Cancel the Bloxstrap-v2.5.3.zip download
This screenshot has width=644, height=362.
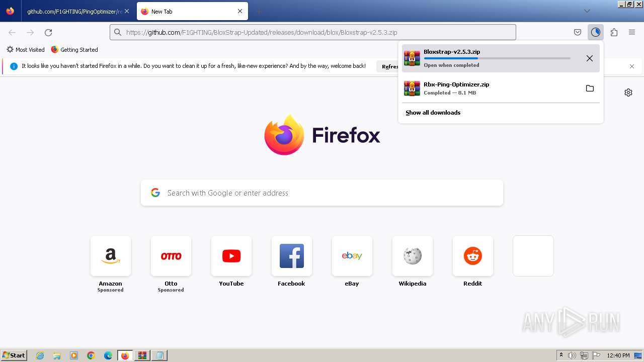(590, 58)
